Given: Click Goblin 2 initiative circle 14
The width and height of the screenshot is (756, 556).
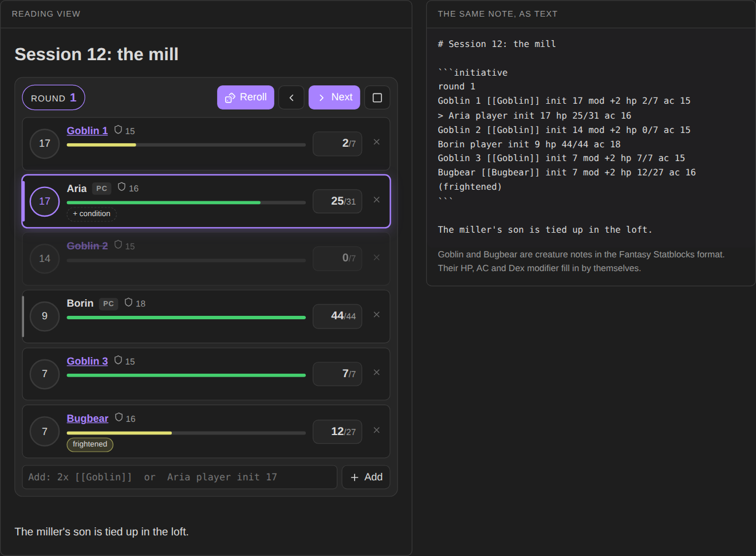Looking at the screenshot, I should tap(45, 259).
